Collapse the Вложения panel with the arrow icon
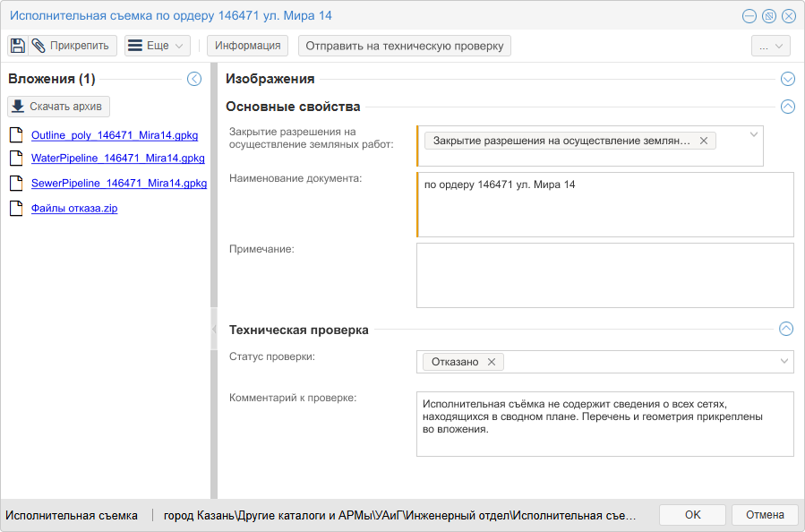Viewport: 805px width, 532px height. point(193,79)
